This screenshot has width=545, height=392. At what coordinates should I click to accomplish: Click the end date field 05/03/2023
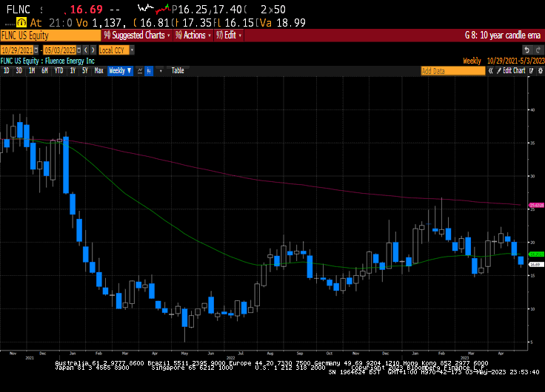[60, 50]
